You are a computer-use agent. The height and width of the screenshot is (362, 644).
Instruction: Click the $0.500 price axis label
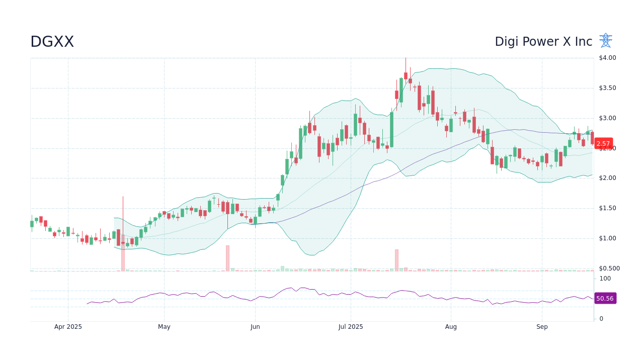[x=609, y=268]
